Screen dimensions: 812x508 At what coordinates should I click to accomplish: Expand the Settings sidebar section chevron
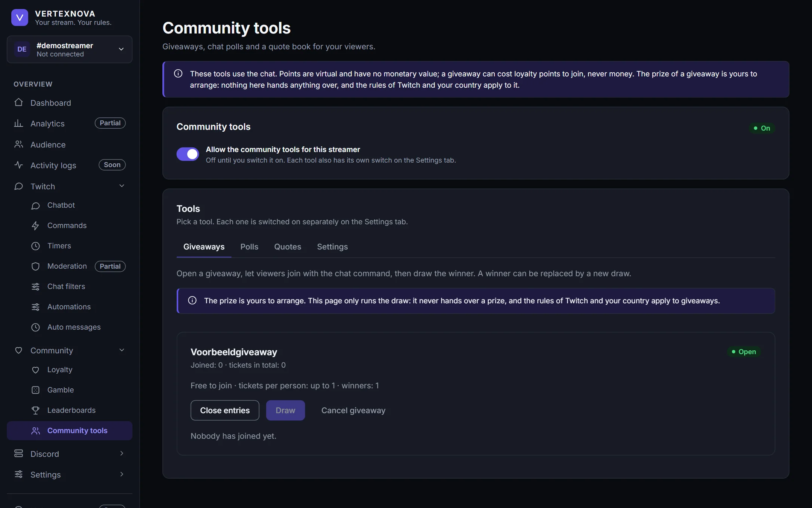[x=122, y=474]
